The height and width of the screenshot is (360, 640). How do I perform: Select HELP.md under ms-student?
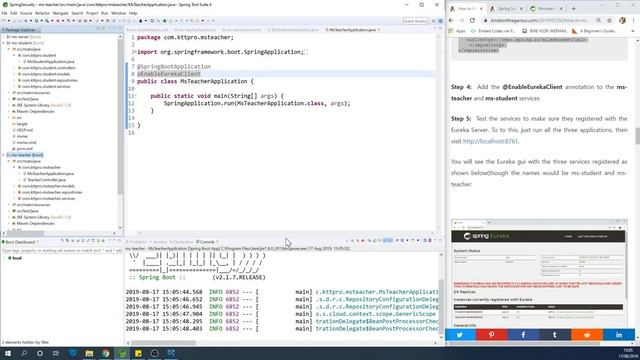click(24, 130)
